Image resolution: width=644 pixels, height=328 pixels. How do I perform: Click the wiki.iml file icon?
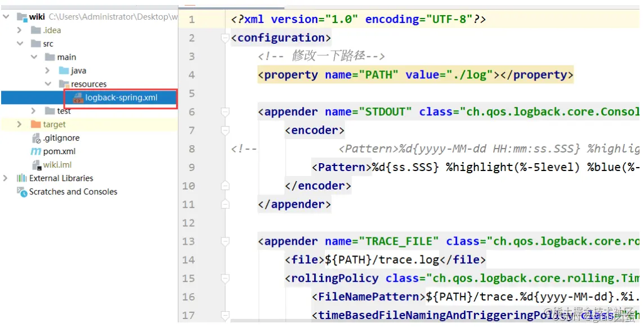[x=37, y=165]
